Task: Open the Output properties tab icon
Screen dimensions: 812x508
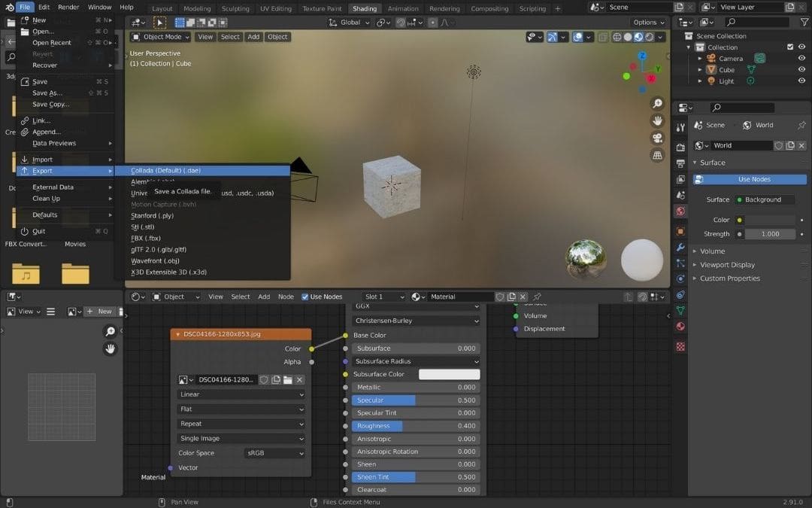Action: (680, 163)
